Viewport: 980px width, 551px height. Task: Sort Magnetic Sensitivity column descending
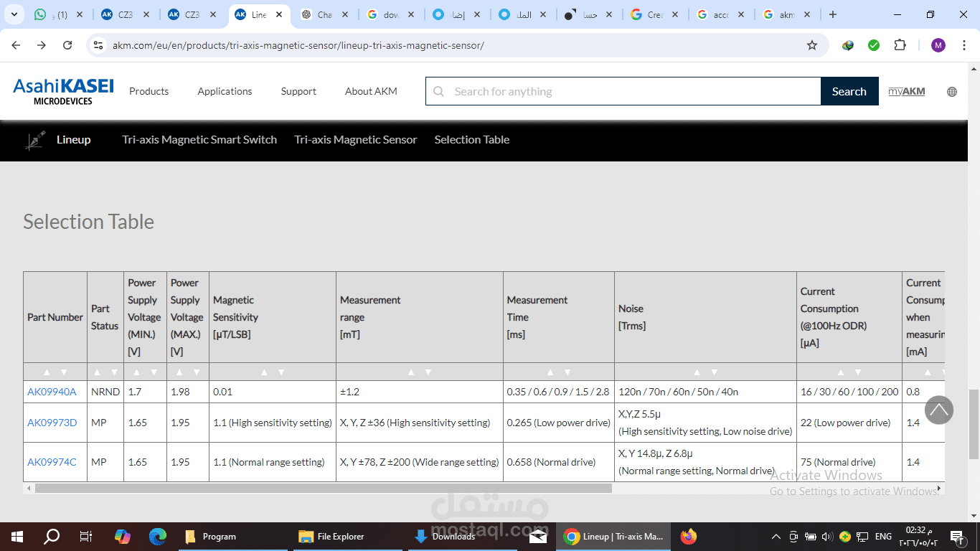point(281,372)
